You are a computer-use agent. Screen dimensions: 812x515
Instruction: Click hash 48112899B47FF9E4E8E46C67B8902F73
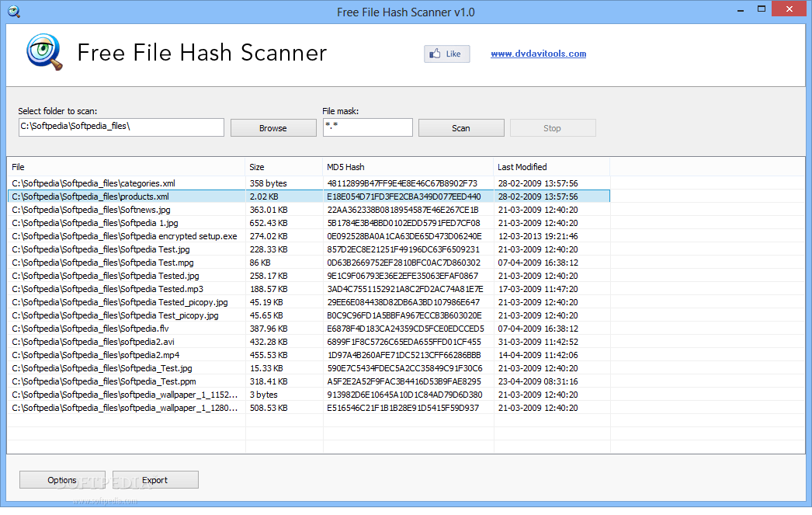[402, 183]
